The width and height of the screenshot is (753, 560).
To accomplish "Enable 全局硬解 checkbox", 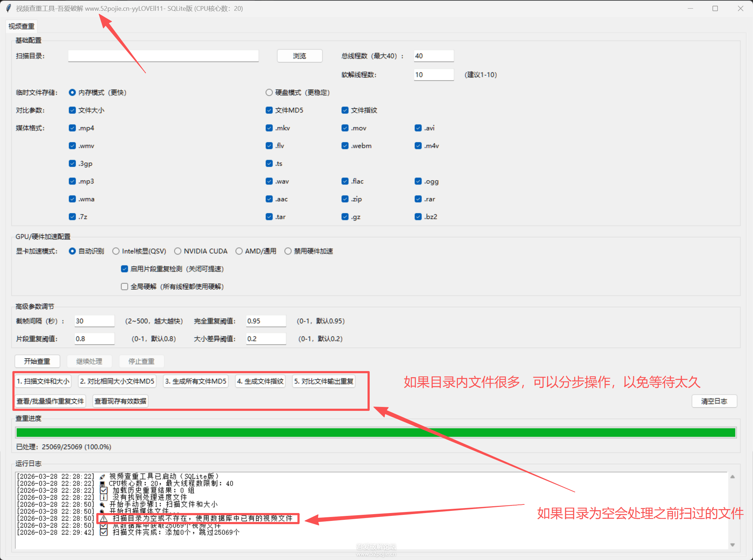I will 124,286.
